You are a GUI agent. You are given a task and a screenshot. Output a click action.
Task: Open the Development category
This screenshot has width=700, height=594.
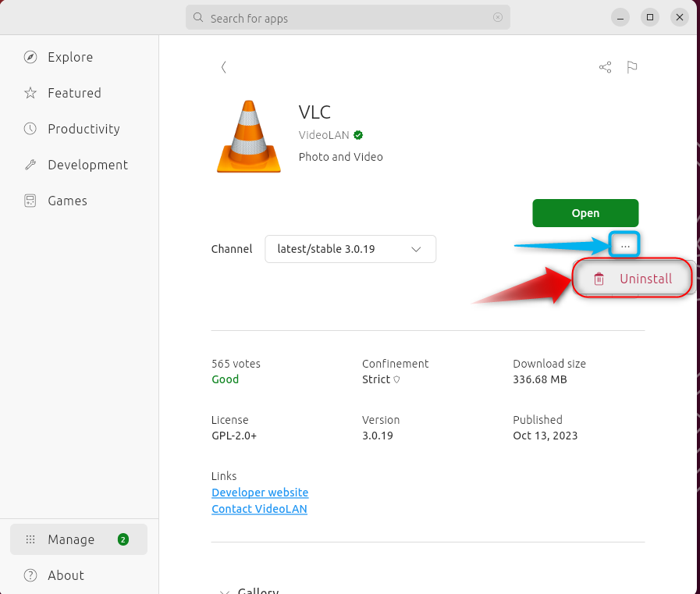[x=79, y=165]
